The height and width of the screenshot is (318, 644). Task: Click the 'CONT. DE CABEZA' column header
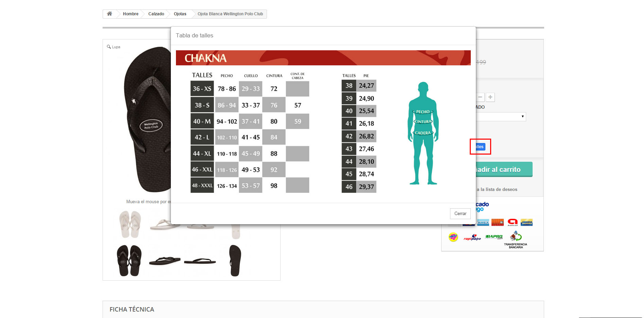coord(298,76)
